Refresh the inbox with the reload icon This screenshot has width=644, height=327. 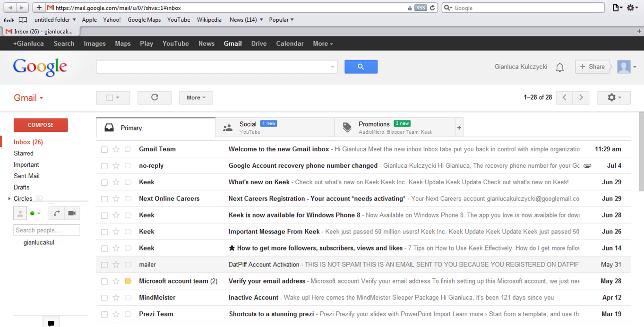155,97
